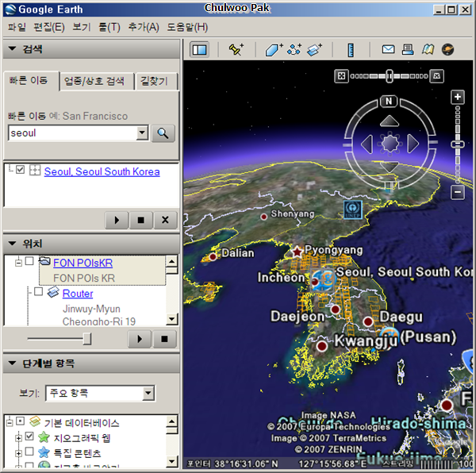The height and width of the screenshot is (473, 476).
Task: Zoom out with the minus button
Action: pyautogui.click(x=458, y=192)
